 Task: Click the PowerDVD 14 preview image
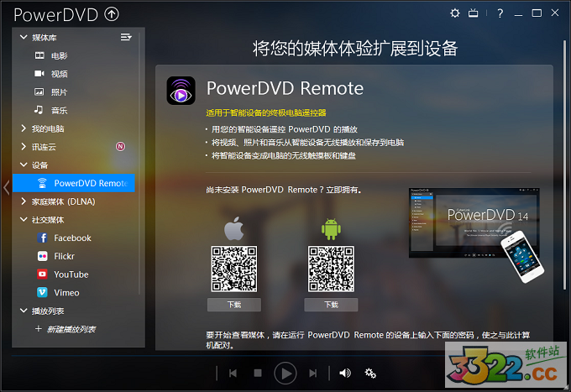[x=476, y=235]
